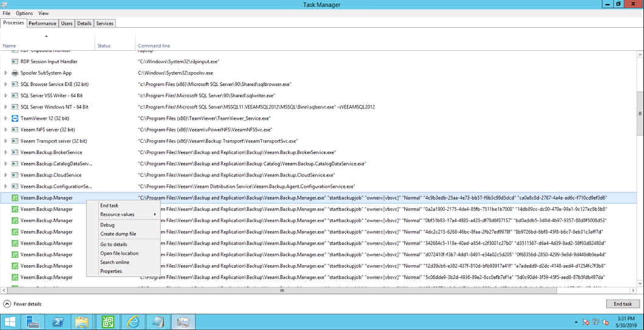Sort by the Status column header
This screenshot has height=330, width=644.
coord(116,43)
